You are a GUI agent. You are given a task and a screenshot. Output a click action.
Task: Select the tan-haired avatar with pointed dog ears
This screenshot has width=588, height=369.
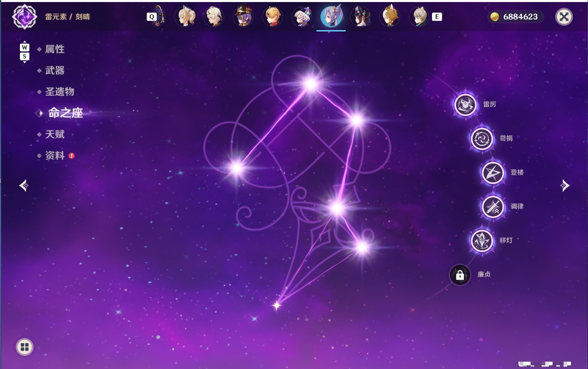(x=390, y=17)
